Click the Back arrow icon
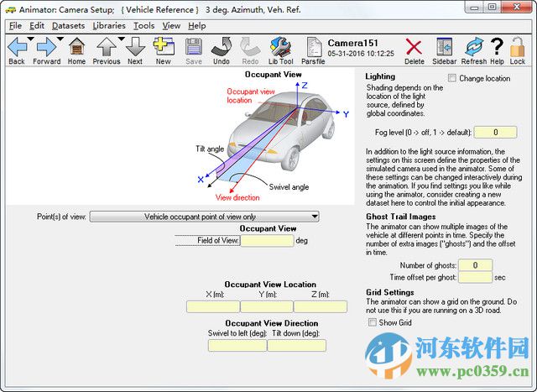 (17, 47)
